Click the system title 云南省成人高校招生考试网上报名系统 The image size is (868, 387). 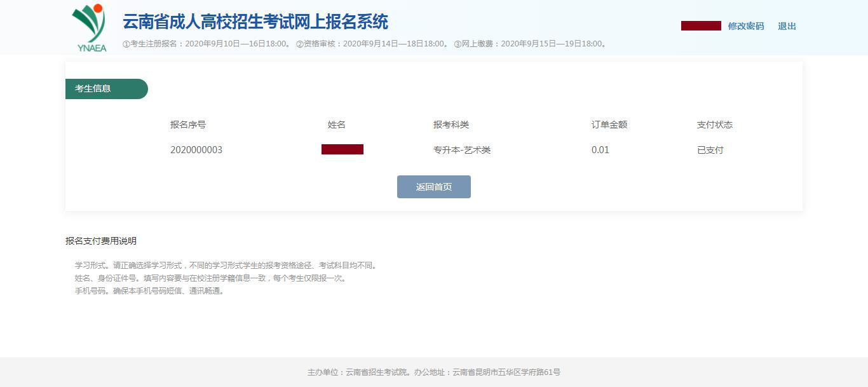point(255,22)
